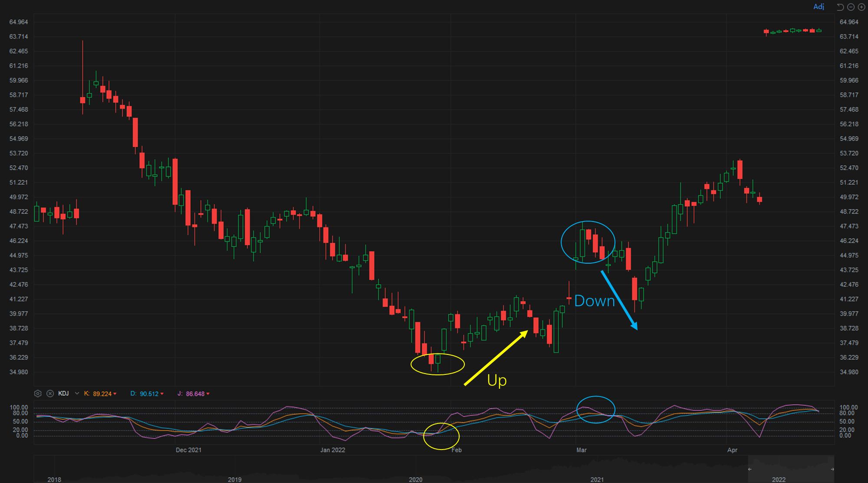868x483 pixels.
Task: Expand the KDJ indicator dropdown chevron
Action: (x=77, y=394)
